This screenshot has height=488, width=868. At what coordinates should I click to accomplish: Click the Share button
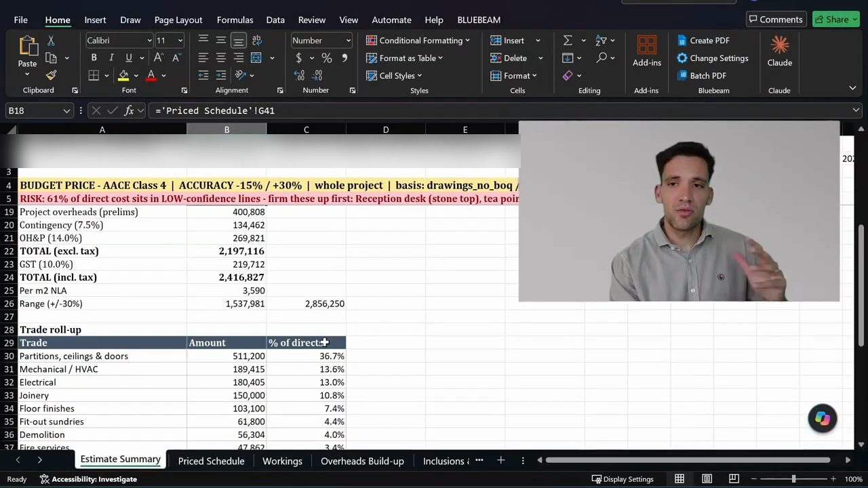pyautogui.click(x=837, y=20)
